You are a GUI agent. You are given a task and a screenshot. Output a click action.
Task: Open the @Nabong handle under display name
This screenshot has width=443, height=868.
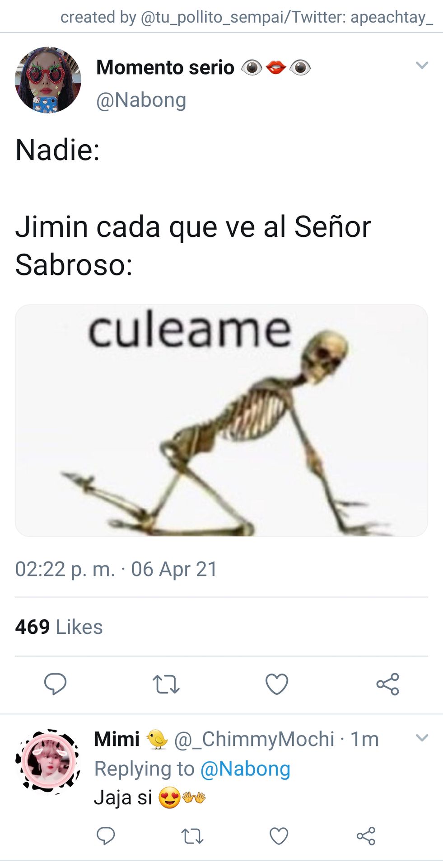[x=141, y=100]
